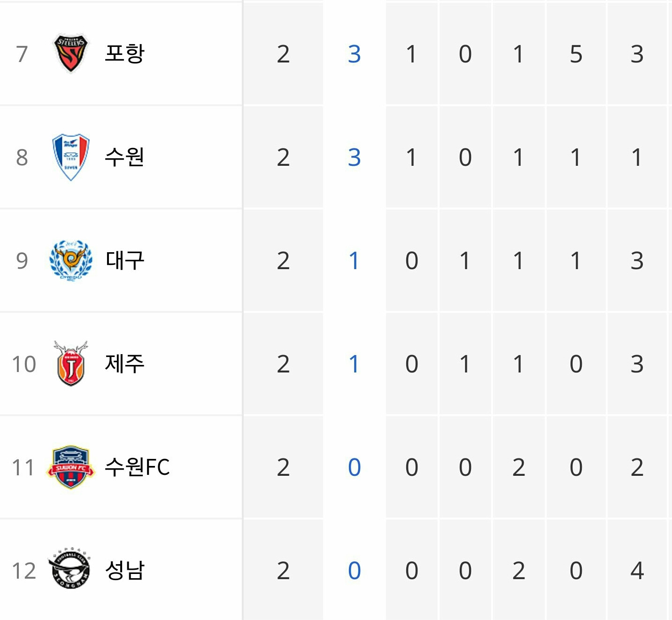This screenshot has height=620, width=672.
Task: Click 포항's blue points value 3
Action: [355, 54]
